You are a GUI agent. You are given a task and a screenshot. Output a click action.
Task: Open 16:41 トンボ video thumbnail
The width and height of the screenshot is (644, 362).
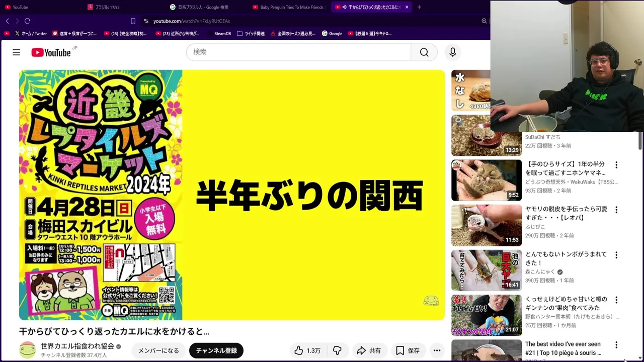tap(487, 270)
